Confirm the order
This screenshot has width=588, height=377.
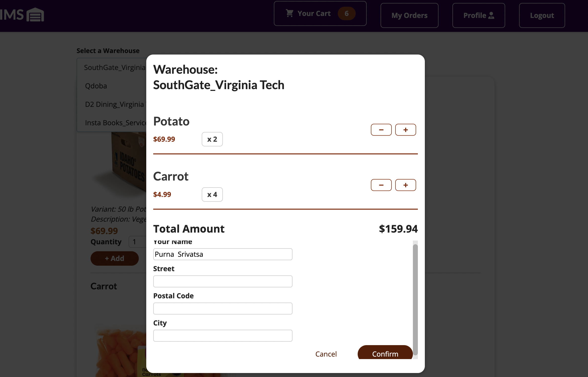(385, 353)
